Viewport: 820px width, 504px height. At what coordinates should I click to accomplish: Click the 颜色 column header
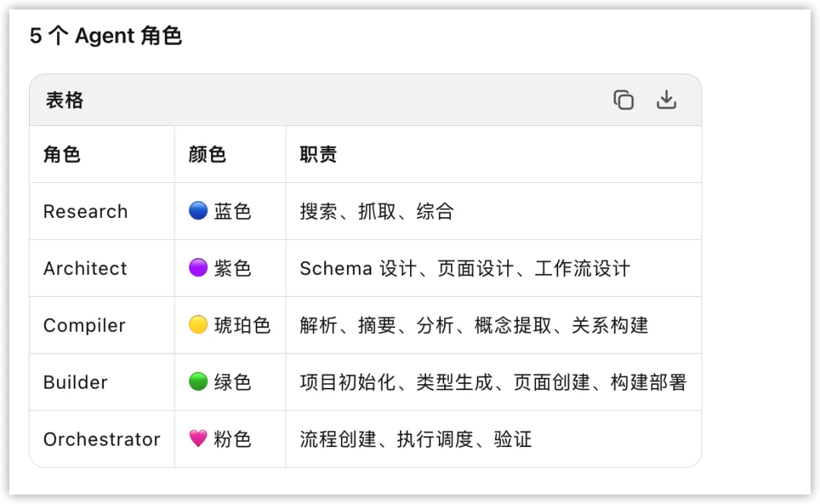[x=207, y=155]
